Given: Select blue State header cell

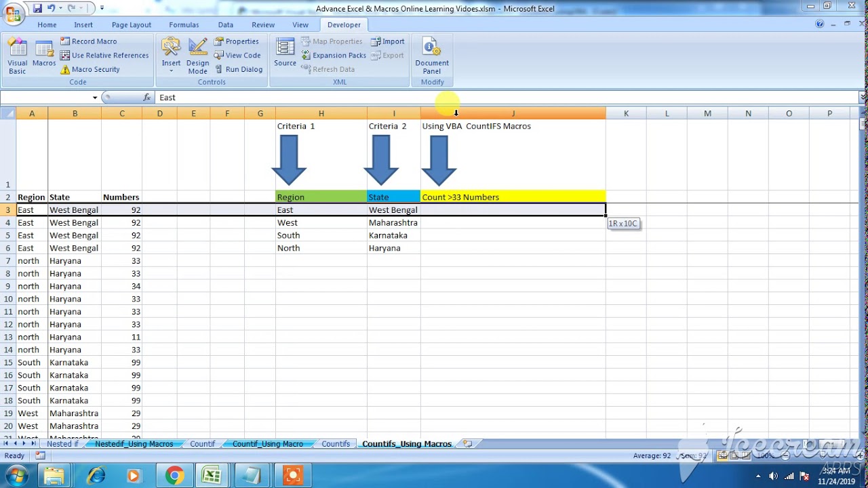Looking at the screenshot, I should pos(394,197).
